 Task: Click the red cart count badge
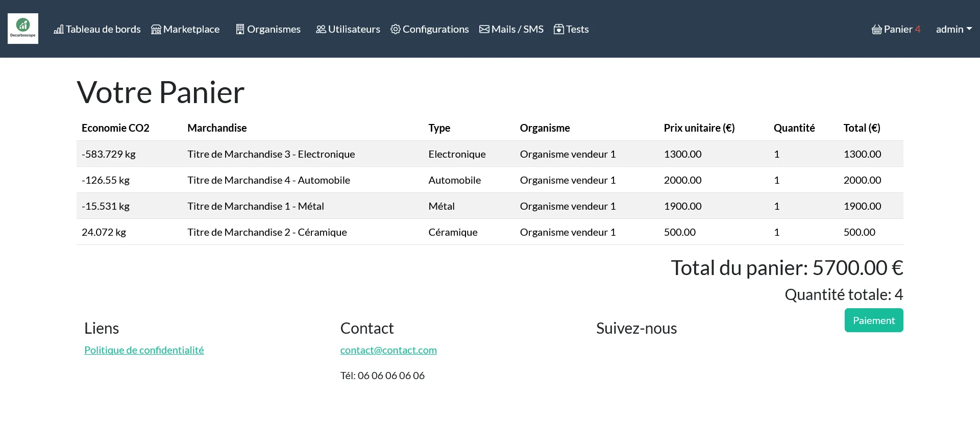pyautogui.click(x=918, y=30)
